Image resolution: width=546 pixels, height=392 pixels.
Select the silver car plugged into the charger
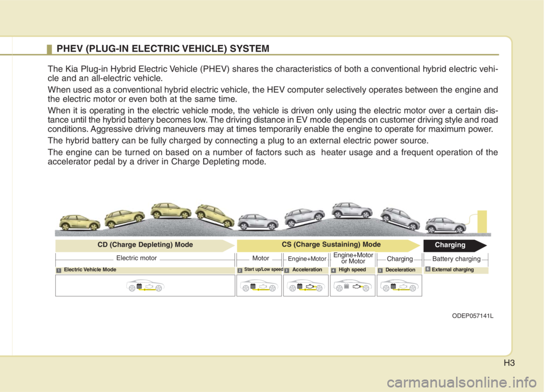point(445,226)
